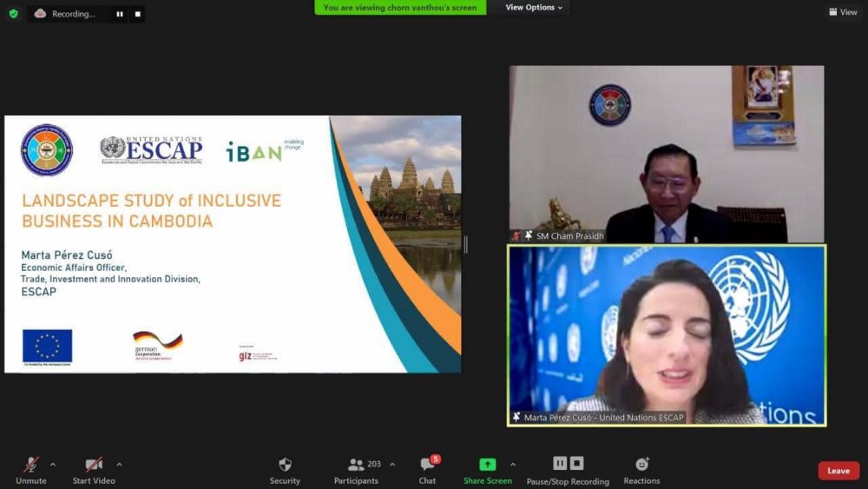Screen dimensions: 868x489
Task: Click the red Leave button
Action: 838,471
